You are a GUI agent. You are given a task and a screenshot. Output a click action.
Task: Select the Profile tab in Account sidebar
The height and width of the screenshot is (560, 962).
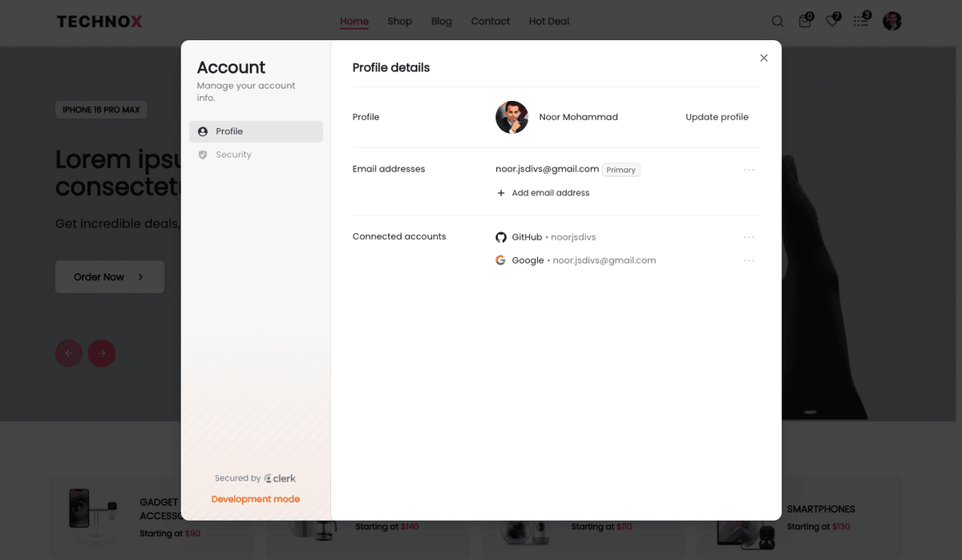(x=256, y=131)
